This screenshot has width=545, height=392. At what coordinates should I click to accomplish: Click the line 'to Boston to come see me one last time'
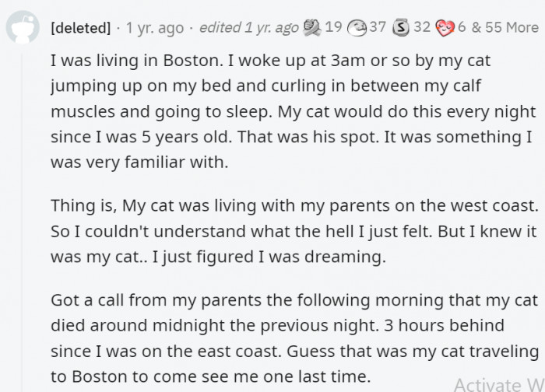pos(211,376)
